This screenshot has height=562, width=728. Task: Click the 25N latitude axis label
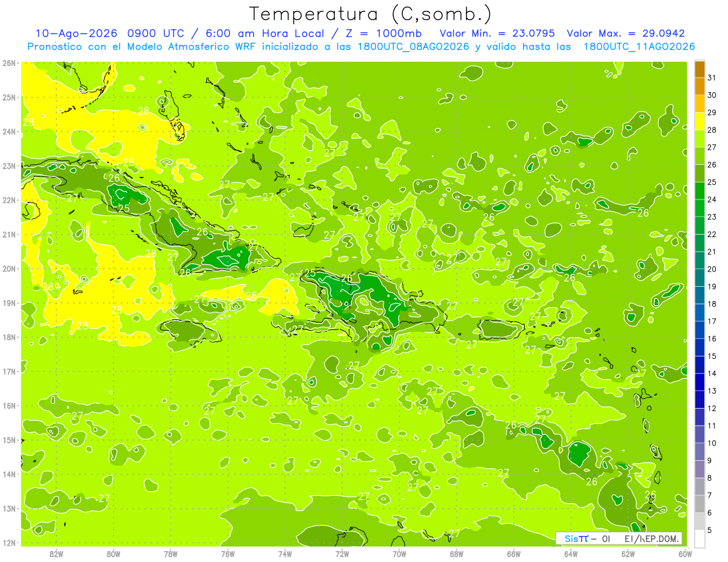click(9, 98)
